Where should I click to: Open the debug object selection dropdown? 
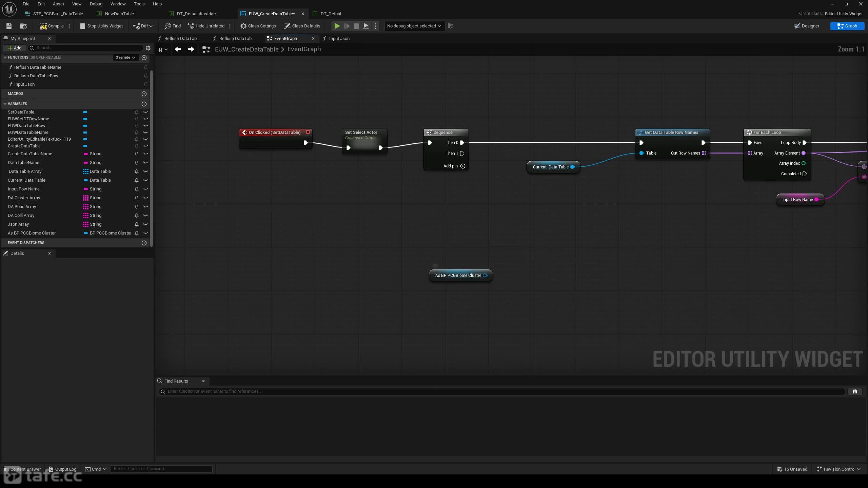pyautogui.click(x=414, y=26)
